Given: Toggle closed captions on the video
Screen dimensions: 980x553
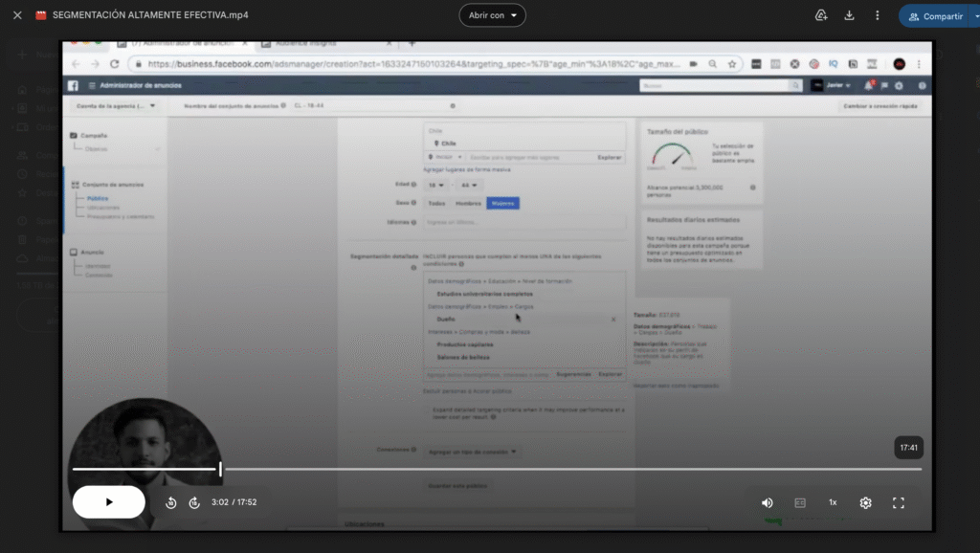Looking at the screenshot, I should point(800,502).
